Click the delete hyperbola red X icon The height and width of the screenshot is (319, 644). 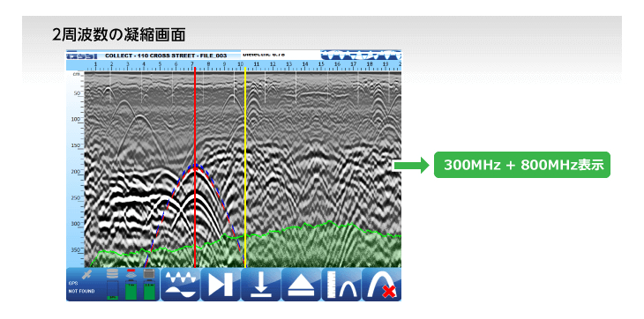[x=382, y=285]
